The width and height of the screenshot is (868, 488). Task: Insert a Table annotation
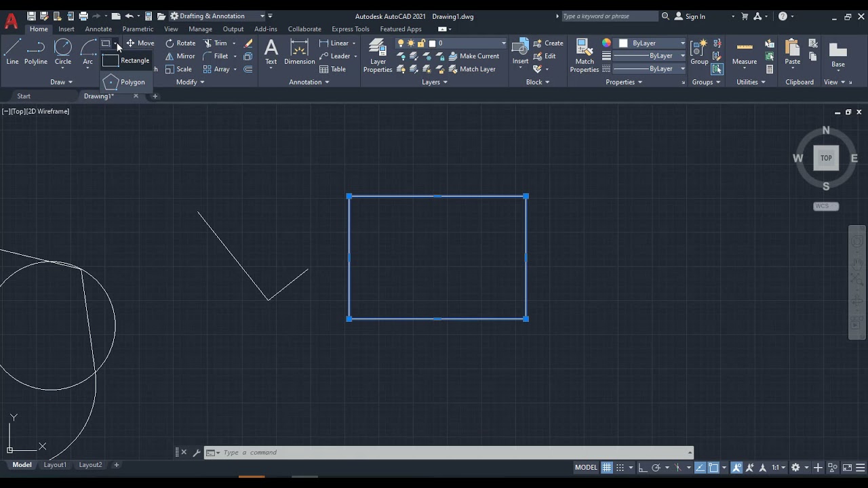(333, 69)
